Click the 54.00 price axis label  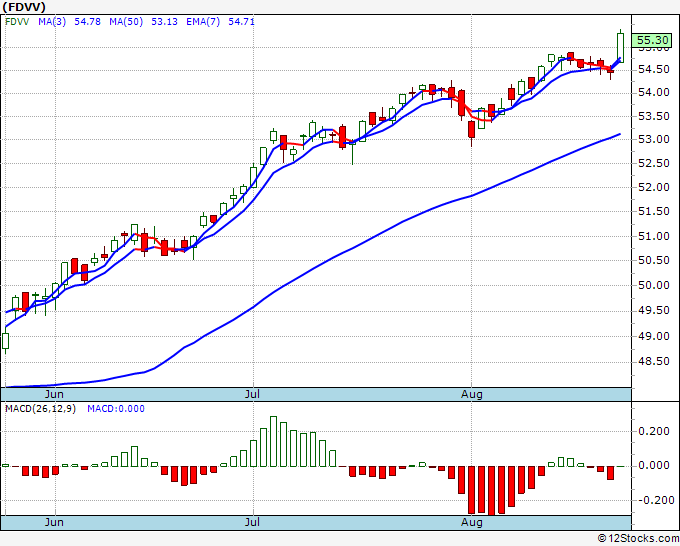pos(654,92)
